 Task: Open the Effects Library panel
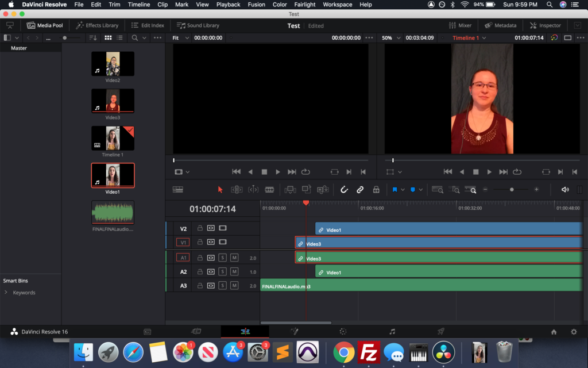tap(97, 25)
